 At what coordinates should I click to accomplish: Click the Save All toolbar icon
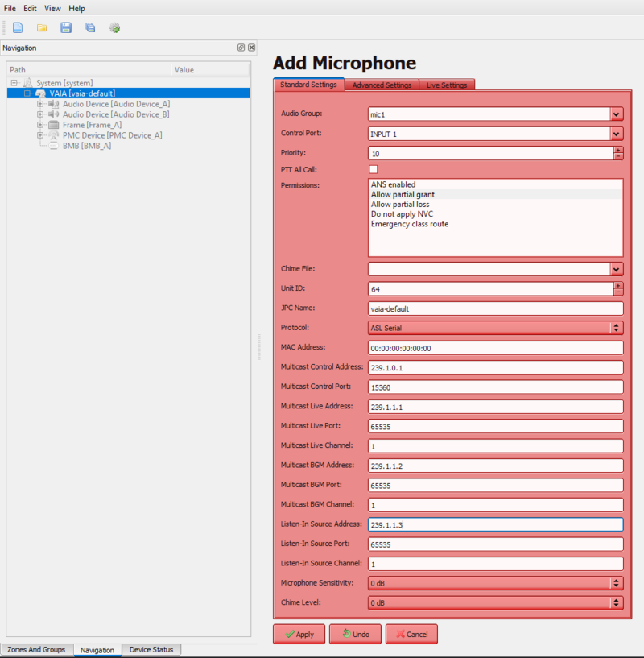(x=89, y=27)
